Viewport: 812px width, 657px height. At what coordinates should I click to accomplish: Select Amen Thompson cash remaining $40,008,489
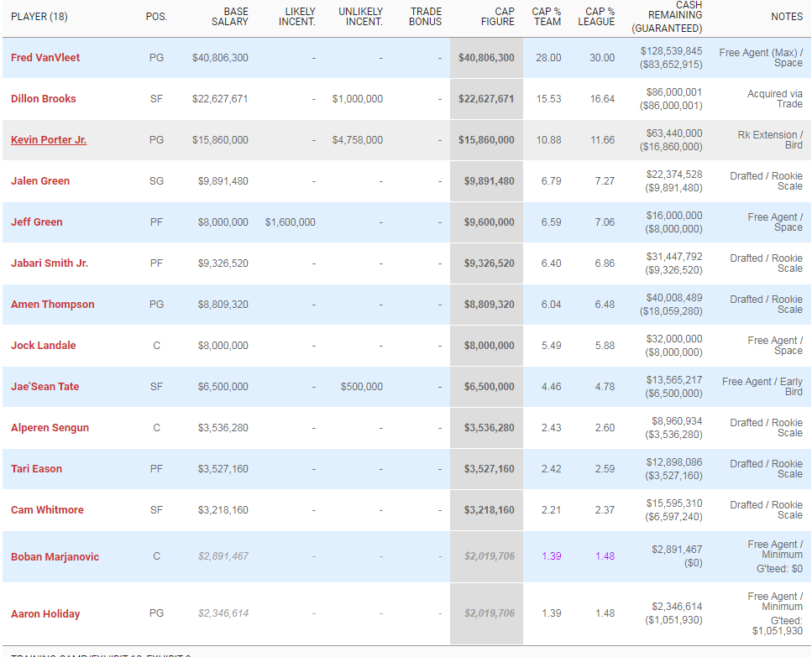coord(674,298)
